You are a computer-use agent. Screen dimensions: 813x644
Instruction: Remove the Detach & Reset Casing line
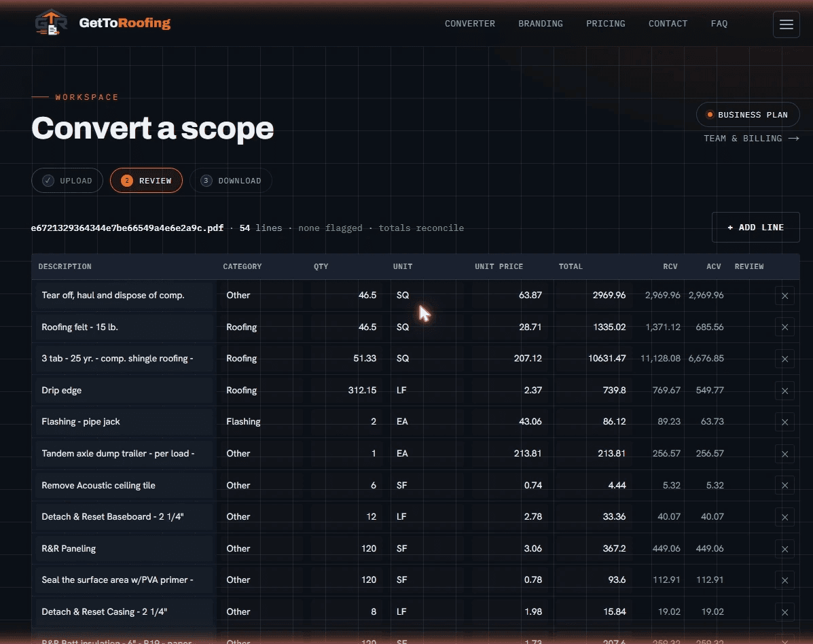pyautogui.click(x=784, y=612)
